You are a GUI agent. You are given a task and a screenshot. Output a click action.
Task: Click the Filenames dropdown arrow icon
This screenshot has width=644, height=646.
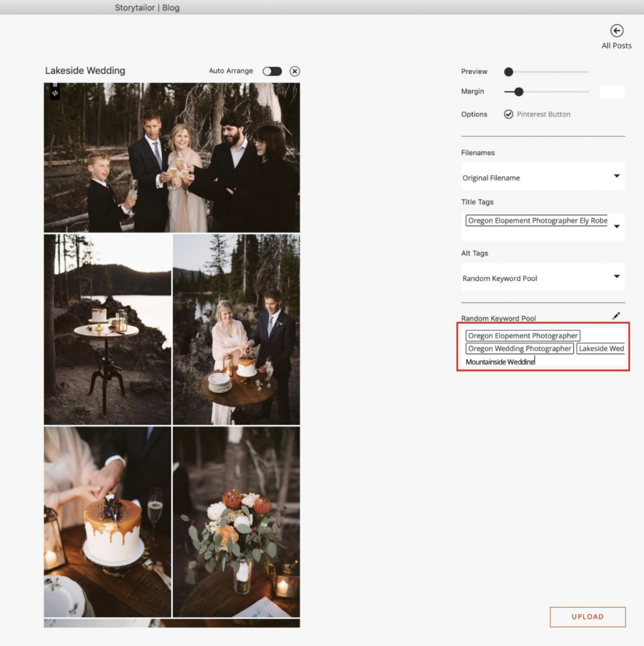click(616, 177)
